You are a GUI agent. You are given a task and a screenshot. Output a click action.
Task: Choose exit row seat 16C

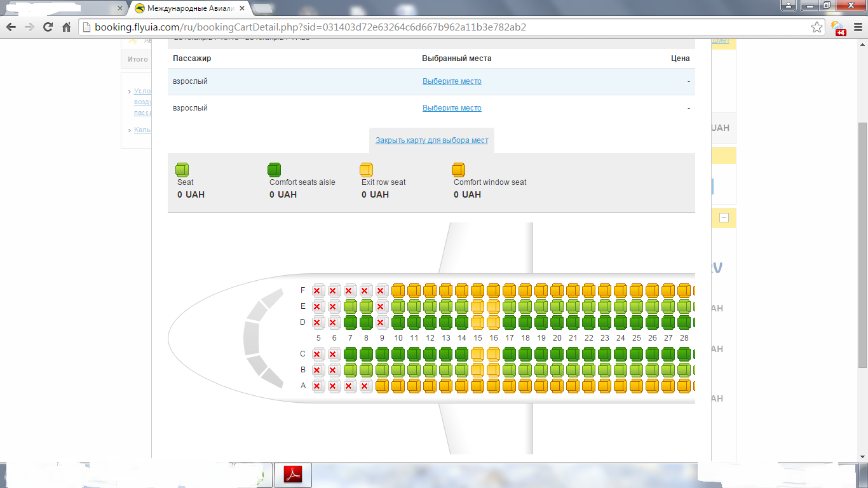pos(494,354)
